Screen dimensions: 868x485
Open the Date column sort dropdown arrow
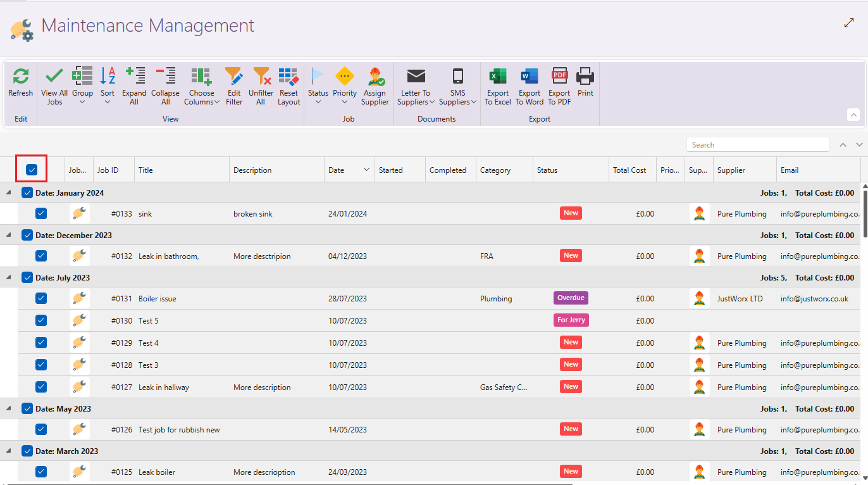tap(366, 170)
